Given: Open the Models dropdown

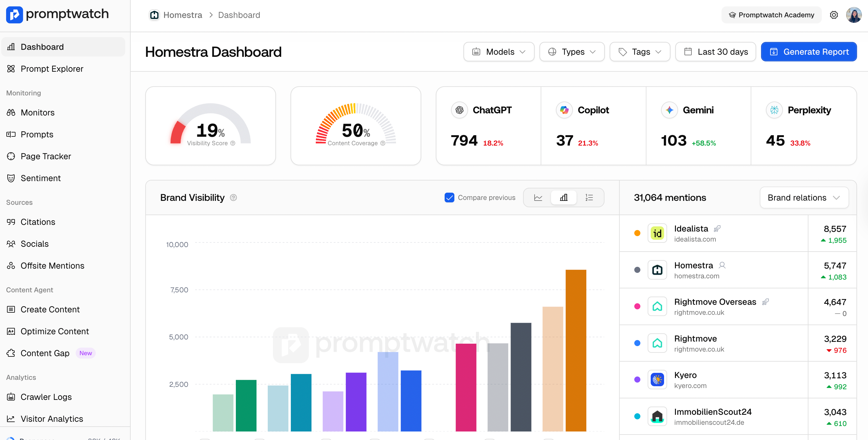Looking at the screenshot, I should pos(499,52).
